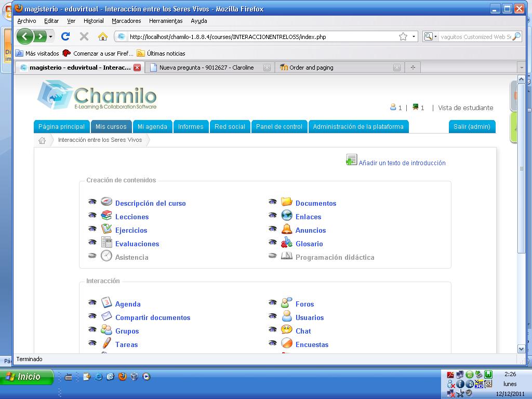Open the Foros discussion icon
The image size is (532, 399).
pos(286,303)
